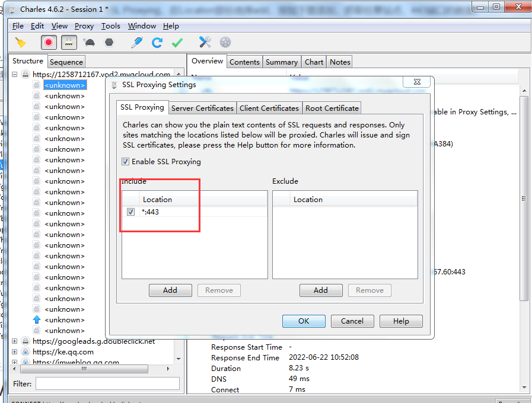Open the Chart tab

(314, 62)
